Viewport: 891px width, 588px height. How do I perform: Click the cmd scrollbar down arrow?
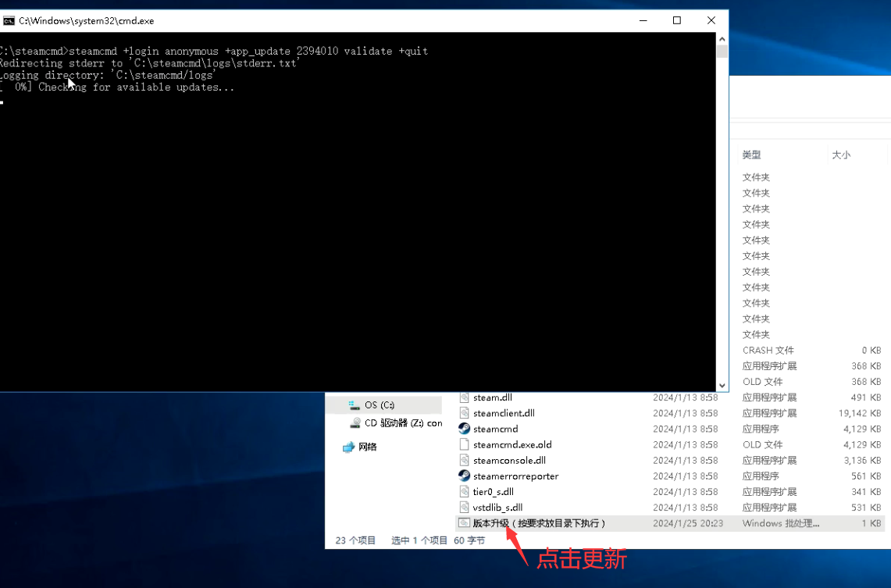[722, 385]
